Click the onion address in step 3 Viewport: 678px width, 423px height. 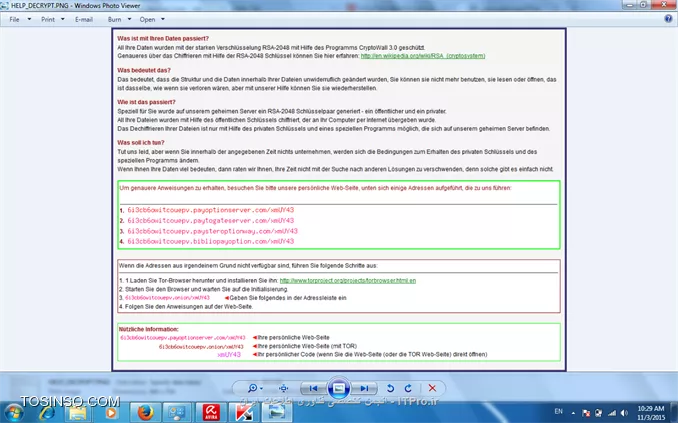tap(167, 298)
